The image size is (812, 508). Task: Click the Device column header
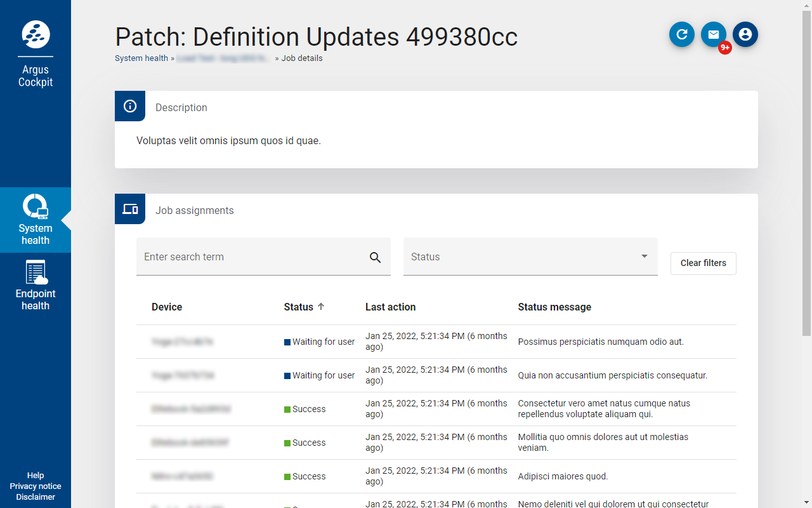pyautogui.click(x=167, y=307)
